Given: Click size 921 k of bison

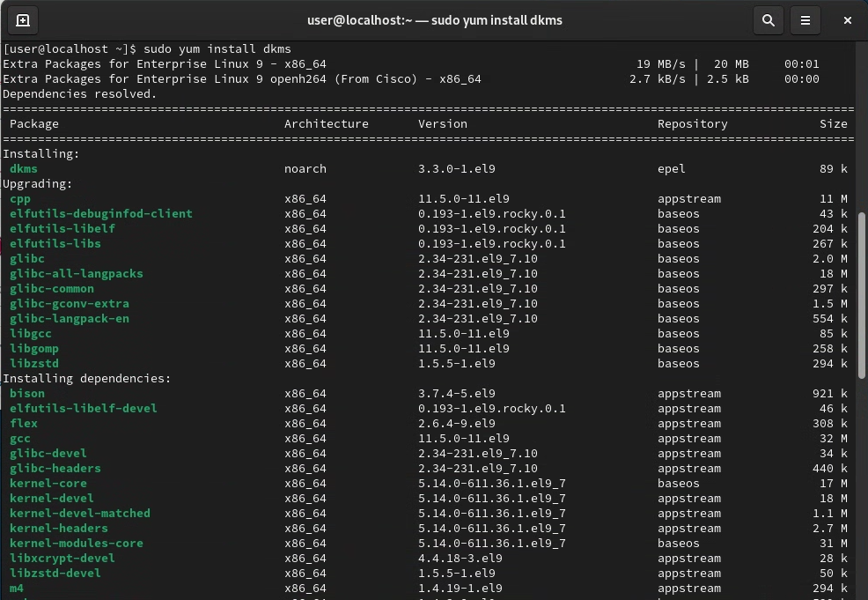Looking at the screenshot, I should tap(830, 393).
